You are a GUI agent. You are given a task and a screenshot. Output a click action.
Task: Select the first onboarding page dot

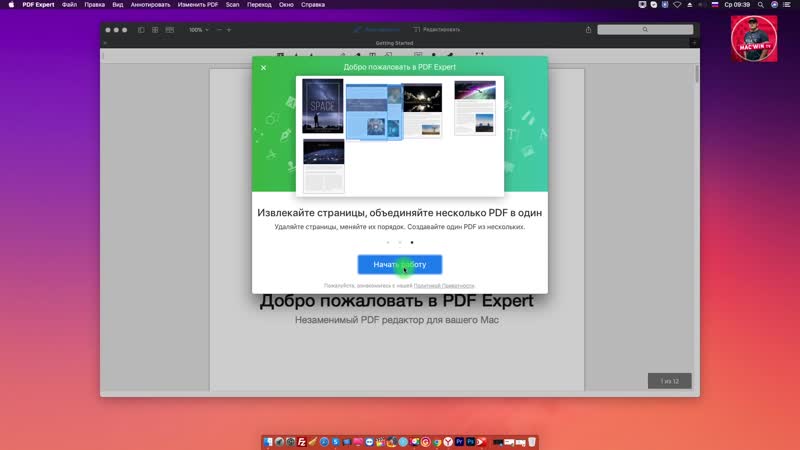[x=388, y=242]
